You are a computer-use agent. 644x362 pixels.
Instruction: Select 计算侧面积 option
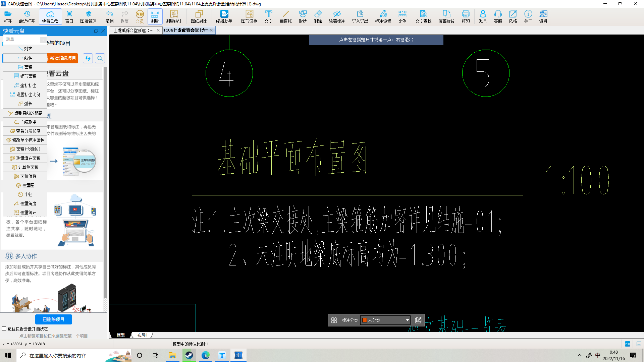click(x=25, y=167)
